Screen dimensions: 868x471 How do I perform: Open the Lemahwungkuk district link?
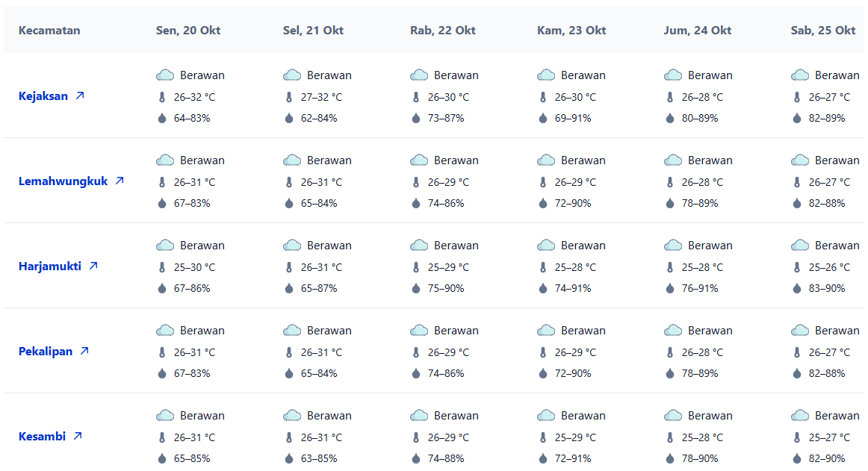(63, 181)
